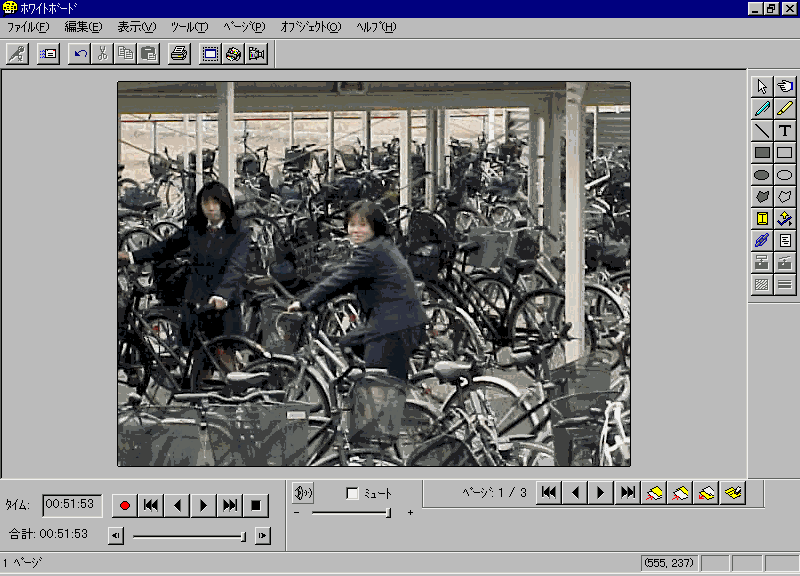
Task: Pick the filled rectangle tool
Action: pyautogui.click(x=763, y=153)
